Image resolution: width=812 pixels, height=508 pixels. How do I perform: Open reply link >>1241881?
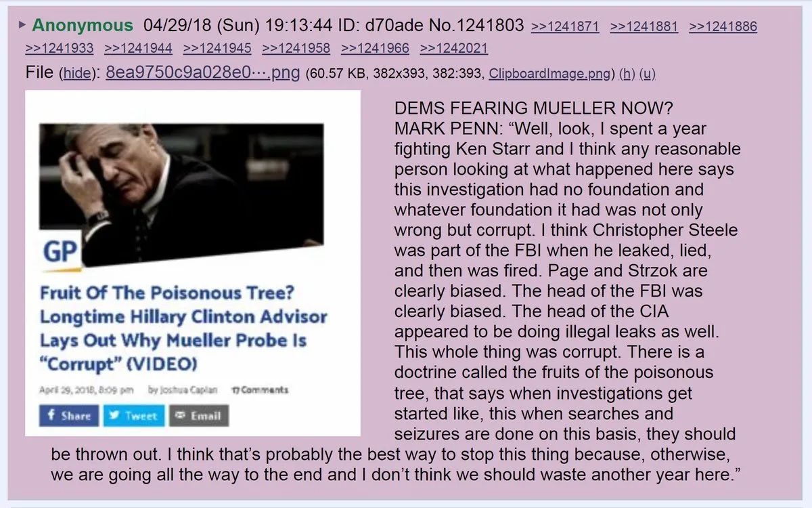(x=644, y=26)
